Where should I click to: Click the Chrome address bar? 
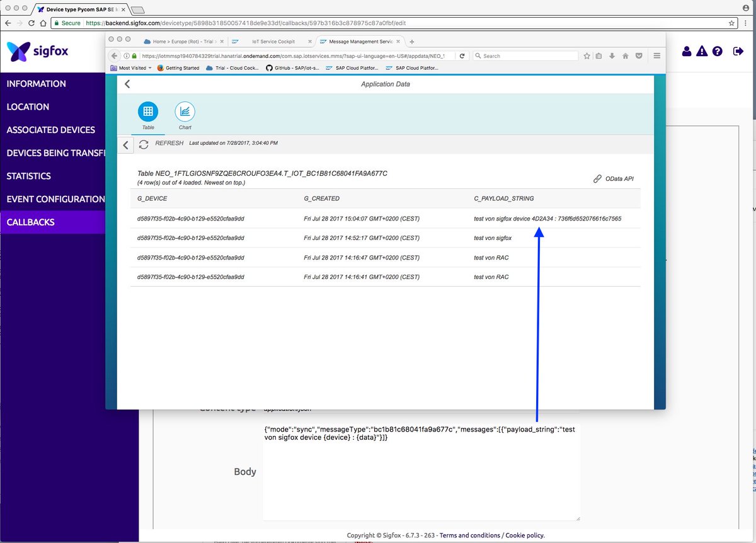(x=394, y=23)
